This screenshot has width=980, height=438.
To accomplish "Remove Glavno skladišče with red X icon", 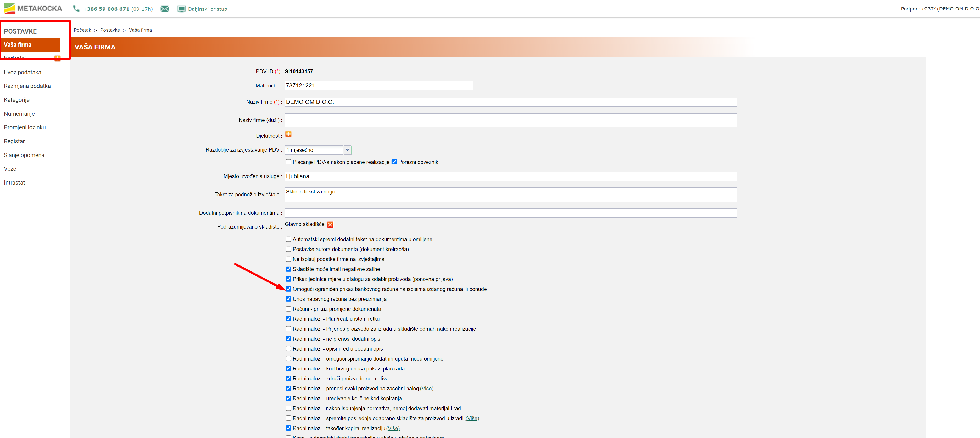I will [x=330, y=225].
